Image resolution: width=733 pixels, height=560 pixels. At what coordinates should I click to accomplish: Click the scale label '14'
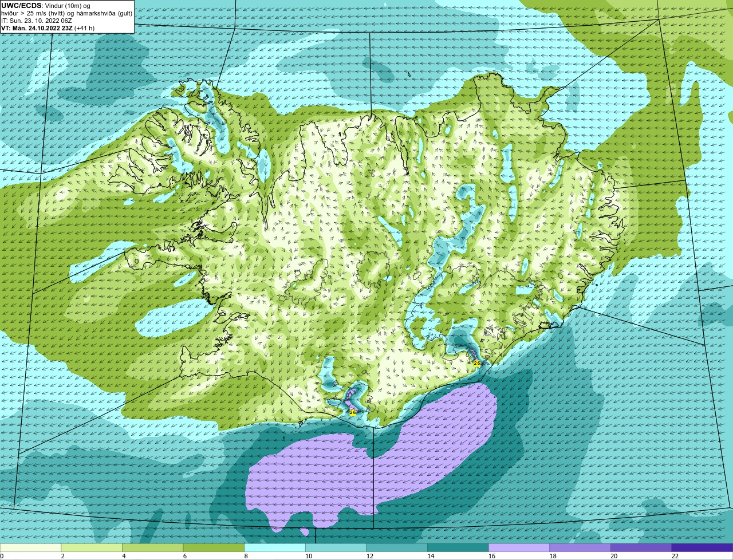coord(431,556)
